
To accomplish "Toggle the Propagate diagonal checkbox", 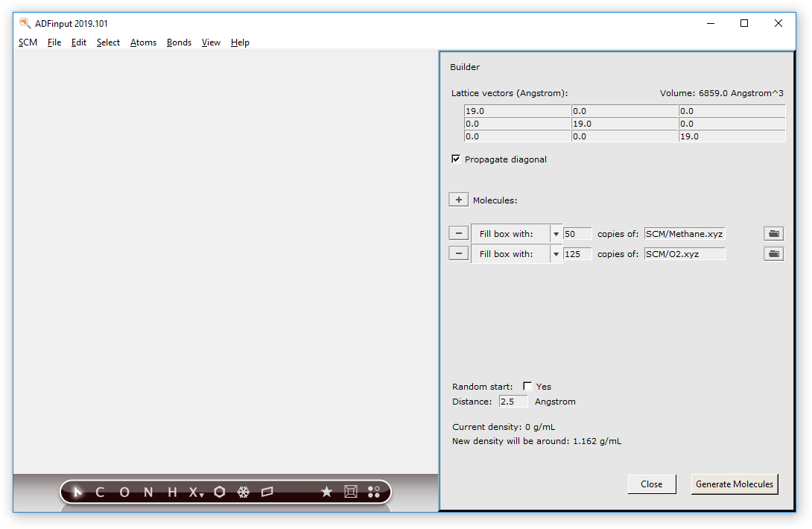I will coord(456,159).
